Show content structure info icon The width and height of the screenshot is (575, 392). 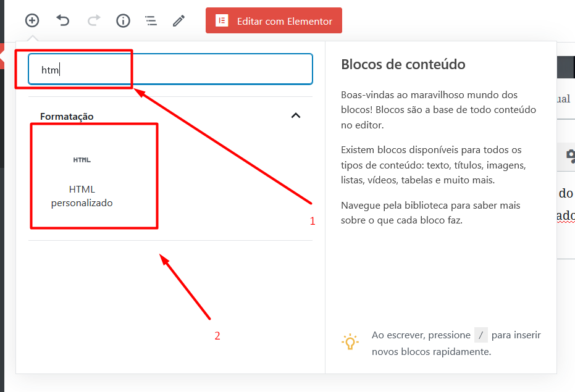click(124, 20)
